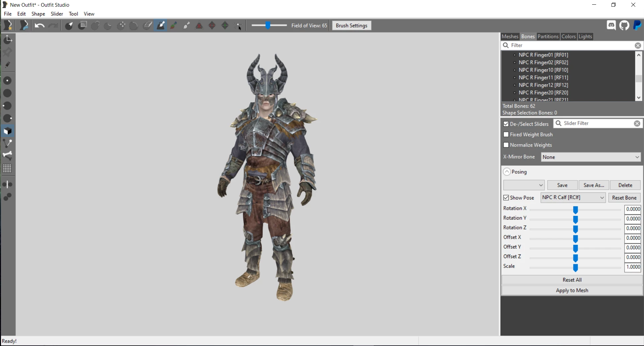Screen dimensions: 644x346
Task: Click the Reset All button
Action: (x=572, y=280)
